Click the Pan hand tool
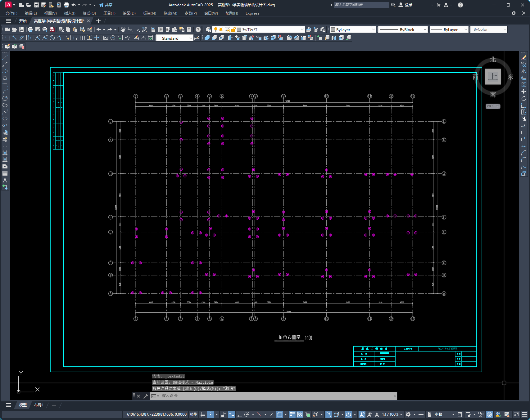This screenshot has height=420, width=530. (x=123, y=29)
